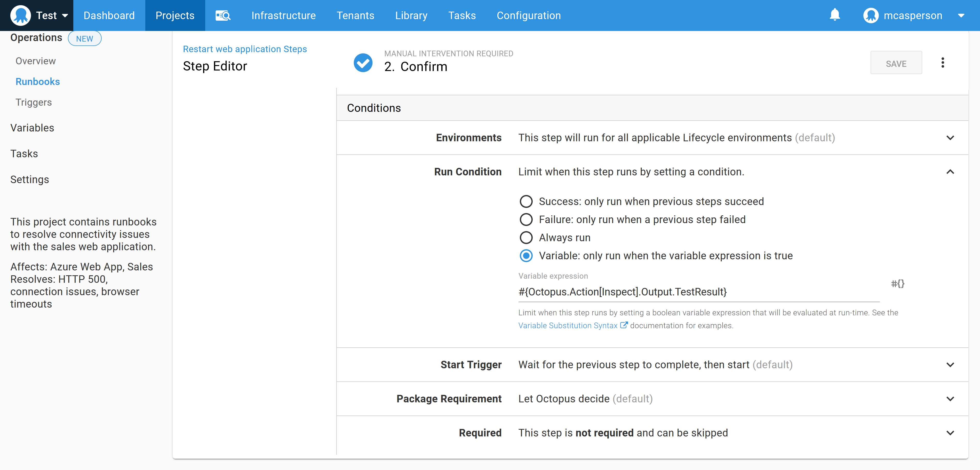Click the Octopus Deploy logo
The image size is (980, 470).
tap(21, 15)
